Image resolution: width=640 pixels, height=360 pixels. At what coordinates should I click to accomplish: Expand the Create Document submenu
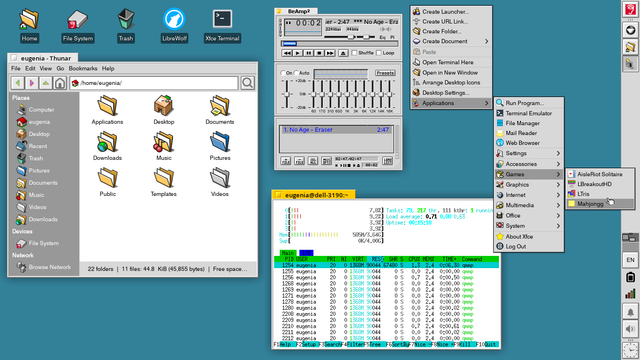click(x=451, y=41)
